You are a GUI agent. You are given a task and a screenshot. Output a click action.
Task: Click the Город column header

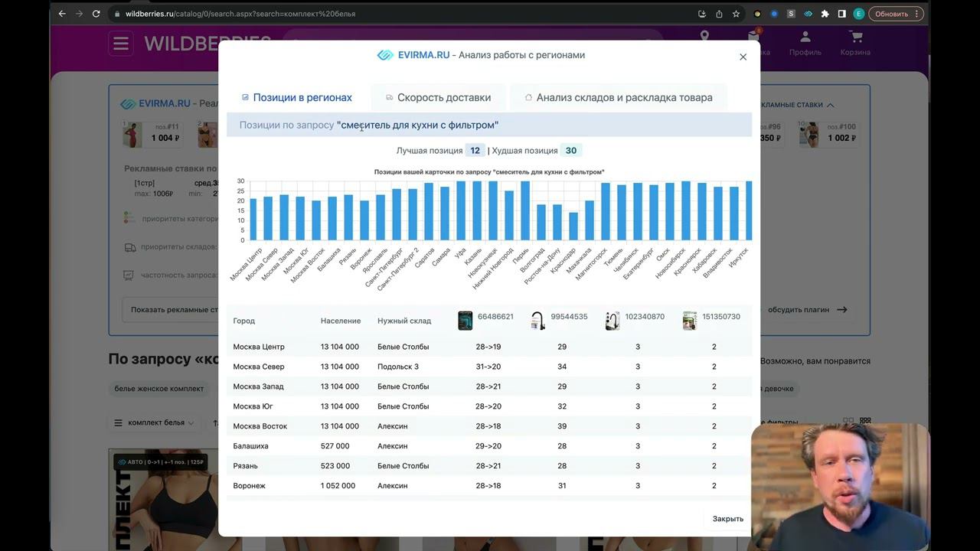[x=244, y=321]
